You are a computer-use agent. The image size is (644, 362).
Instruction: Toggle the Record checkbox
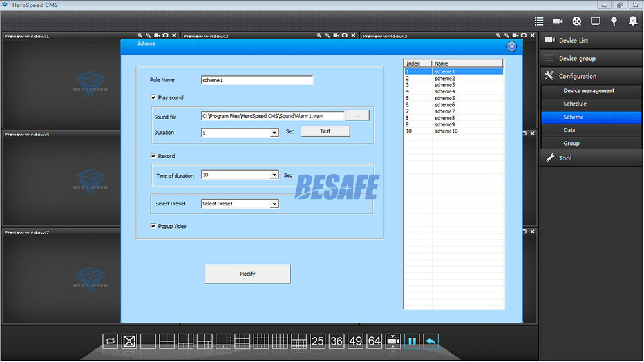[153, 156]
